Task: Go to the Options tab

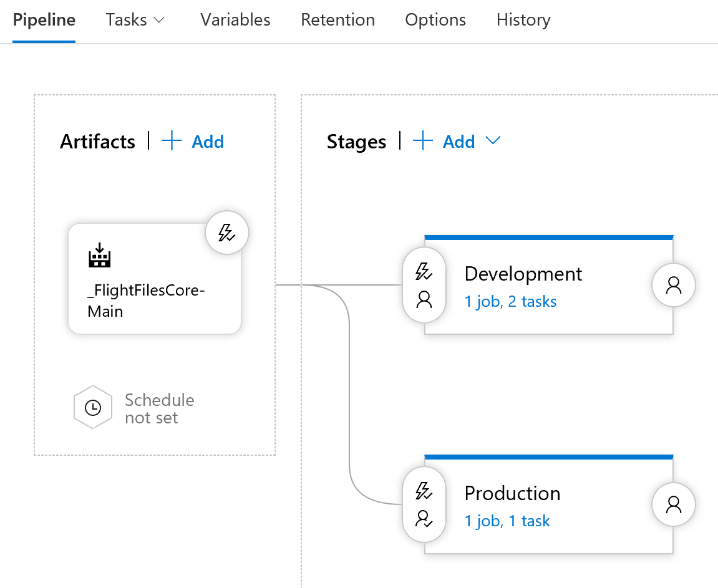Action: point(435,20)
